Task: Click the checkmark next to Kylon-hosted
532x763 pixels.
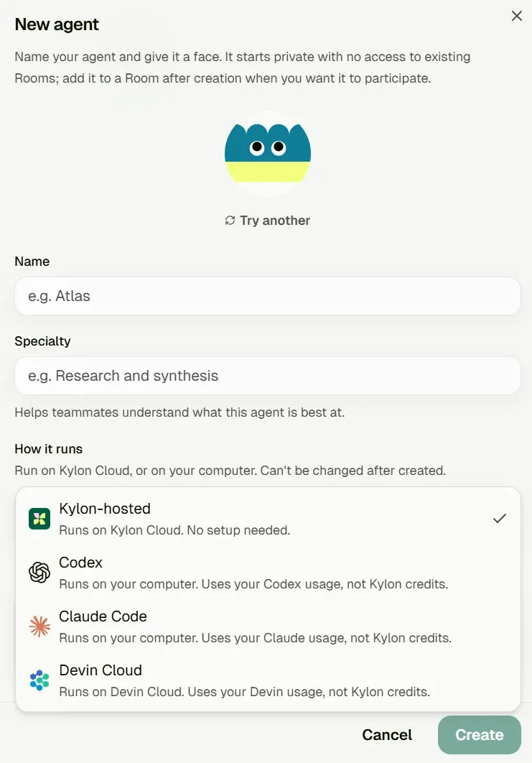Action: pos(500,519)
